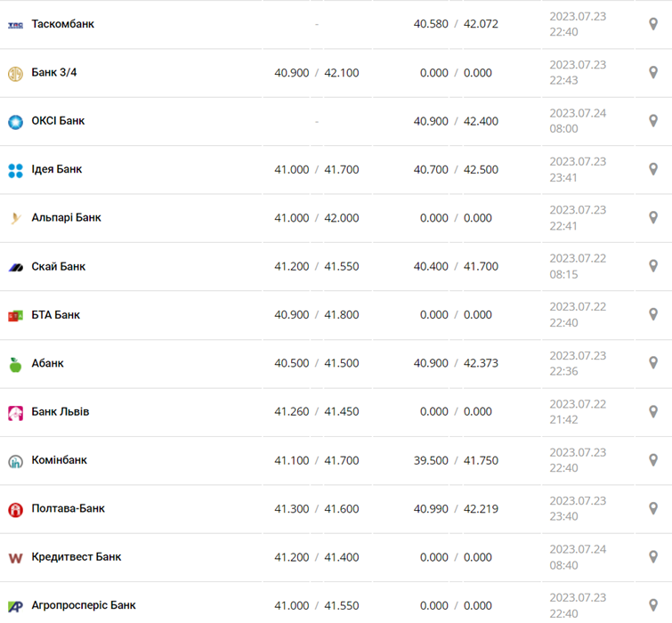Click the Банк Львів rate 41.260 / 41.450
The width and height of the screenshot is (672, 623).
[317, 412]
